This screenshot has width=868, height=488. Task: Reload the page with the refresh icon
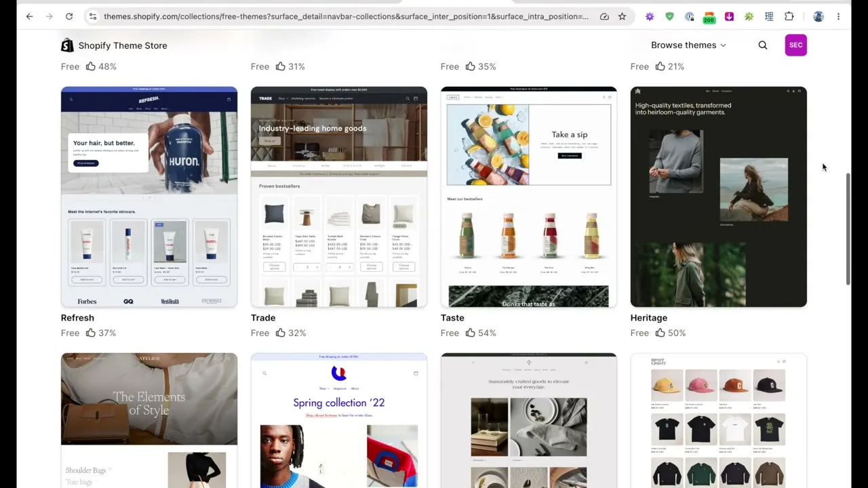tap(69, 16)
